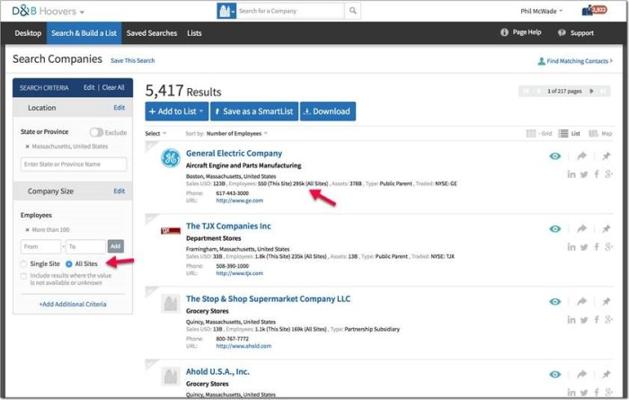Switch results to List view
The image size is (629, 400).
pyautogui.click(x=574, y=133)
